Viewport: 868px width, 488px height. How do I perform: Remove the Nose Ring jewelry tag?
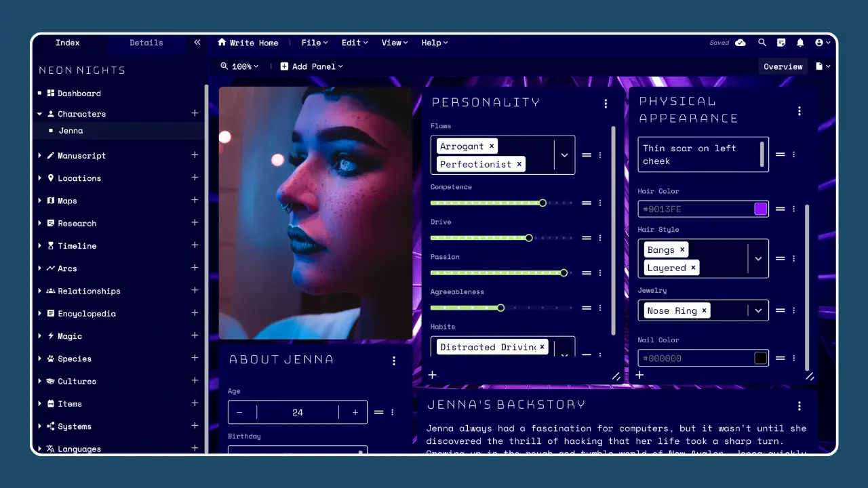[x=704, y=310]
